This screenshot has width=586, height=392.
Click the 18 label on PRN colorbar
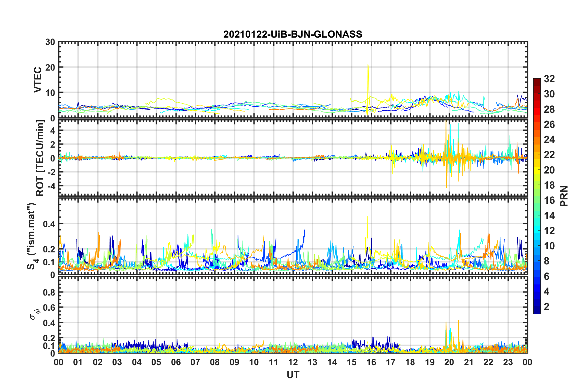549,185
